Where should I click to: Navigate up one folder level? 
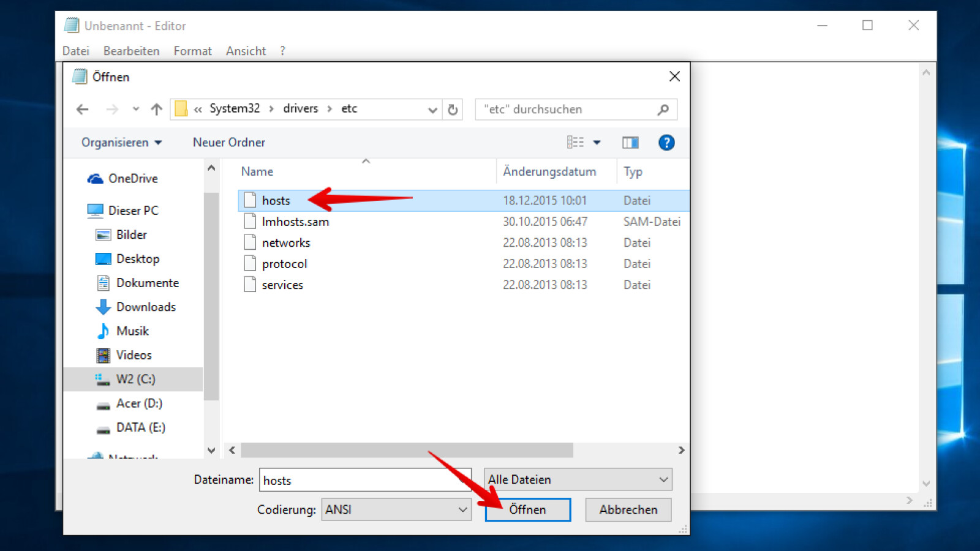click(x=156, y=109)
